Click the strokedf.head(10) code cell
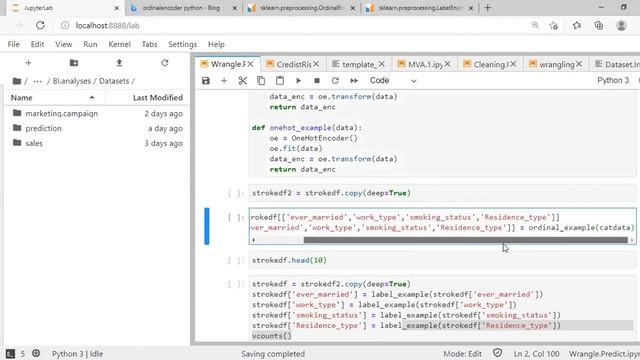This screenshot has height=360, width=640. [x=442, y=260]
